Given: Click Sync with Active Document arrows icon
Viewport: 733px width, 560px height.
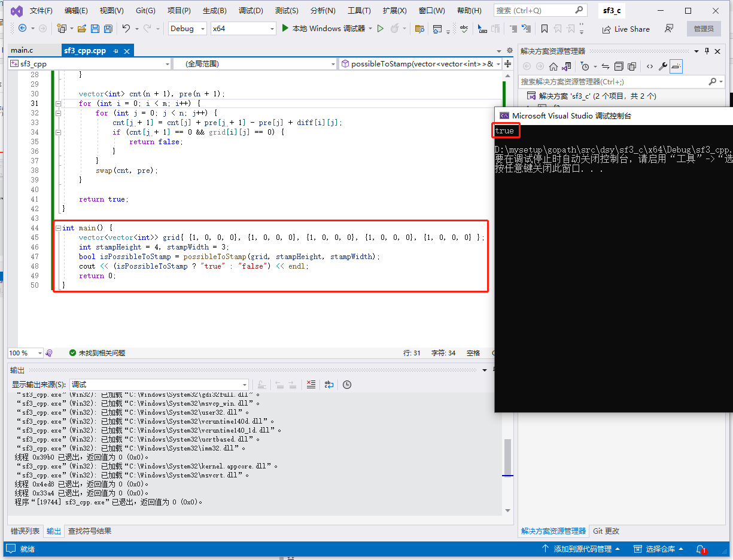Looking at the screenshot, I should (x=606, y=66).
